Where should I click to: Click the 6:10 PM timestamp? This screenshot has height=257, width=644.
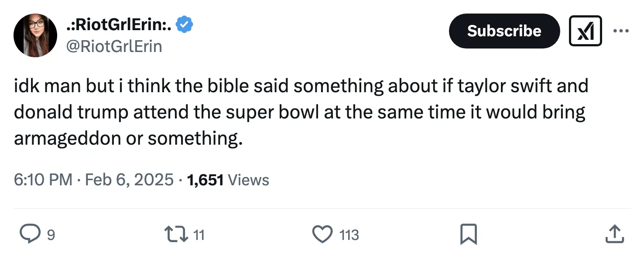point(43,180)
